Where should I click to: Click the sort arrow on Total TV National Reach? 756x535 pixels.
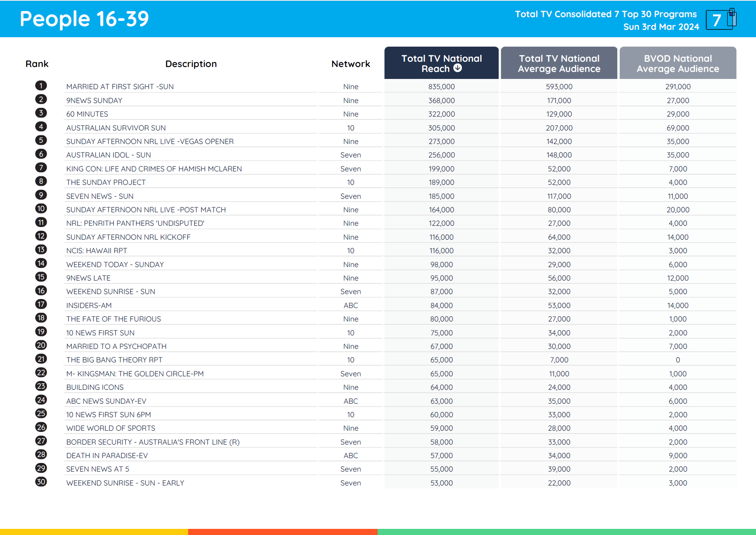coord(457,69)
